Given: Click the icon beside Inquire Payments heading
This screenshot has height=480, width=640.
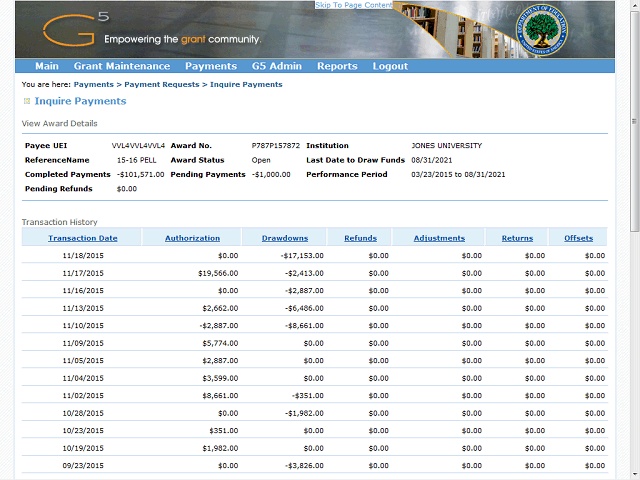Looking at the screenshot, I should coord(26,101).
